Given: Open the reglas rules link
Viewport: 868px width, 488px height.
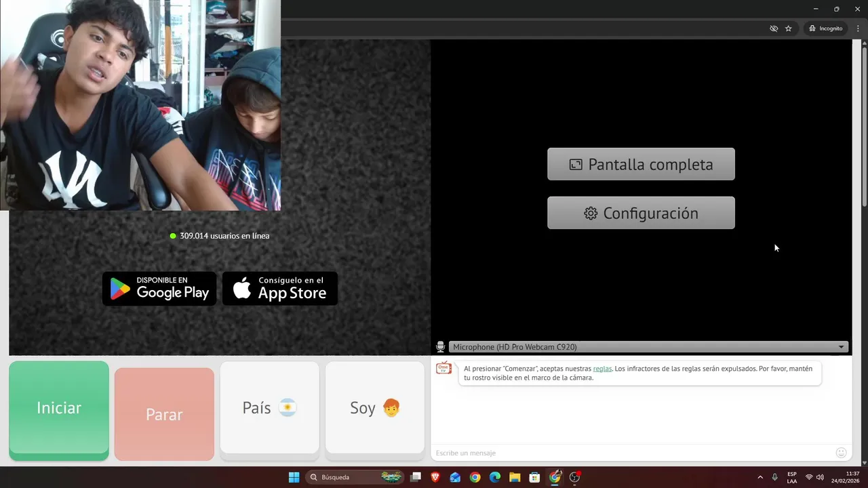Looking at the screenshot, I should pyautogui.click(x=602, y=369).
